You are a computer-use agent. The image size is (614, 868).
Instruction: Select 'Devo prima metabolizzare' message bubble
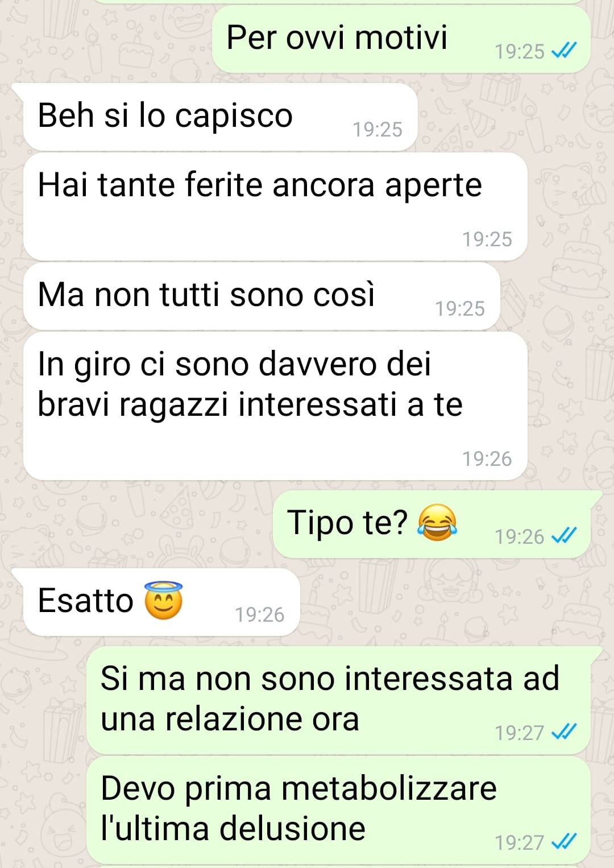click(x=338, y=810)
